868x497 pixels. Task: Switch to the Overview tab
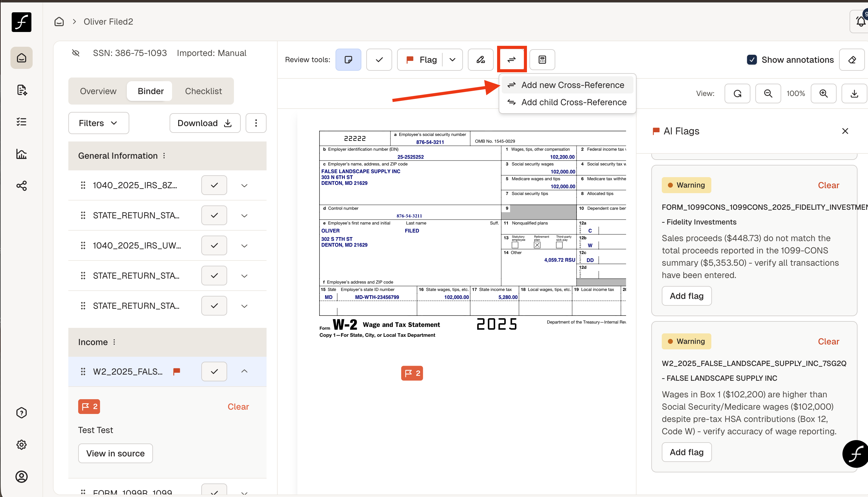pyautogui.click(x=98, y=91)
